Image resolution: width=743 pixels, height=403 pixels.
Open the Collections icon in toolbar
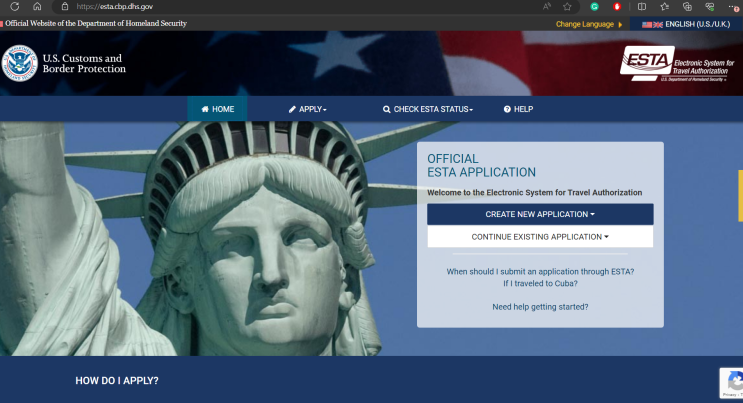point(687,7)
